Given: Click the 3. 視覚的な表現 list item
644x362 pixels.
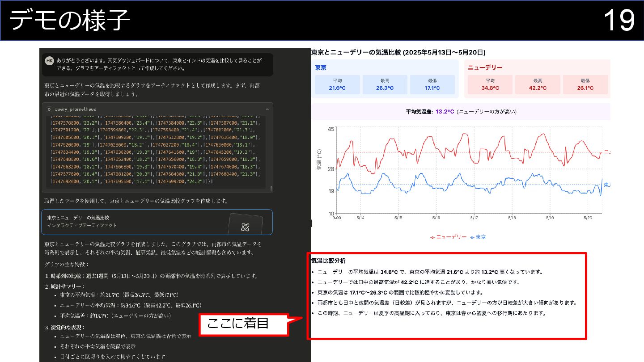Looking at the screenshot, I should click(x=65, y=328).
